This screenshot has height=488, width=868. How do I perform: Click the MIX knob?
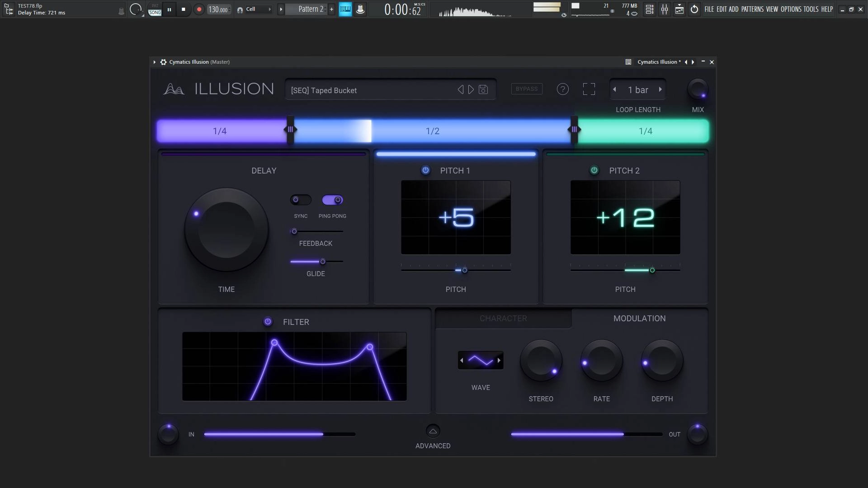[x=698, y=89]
